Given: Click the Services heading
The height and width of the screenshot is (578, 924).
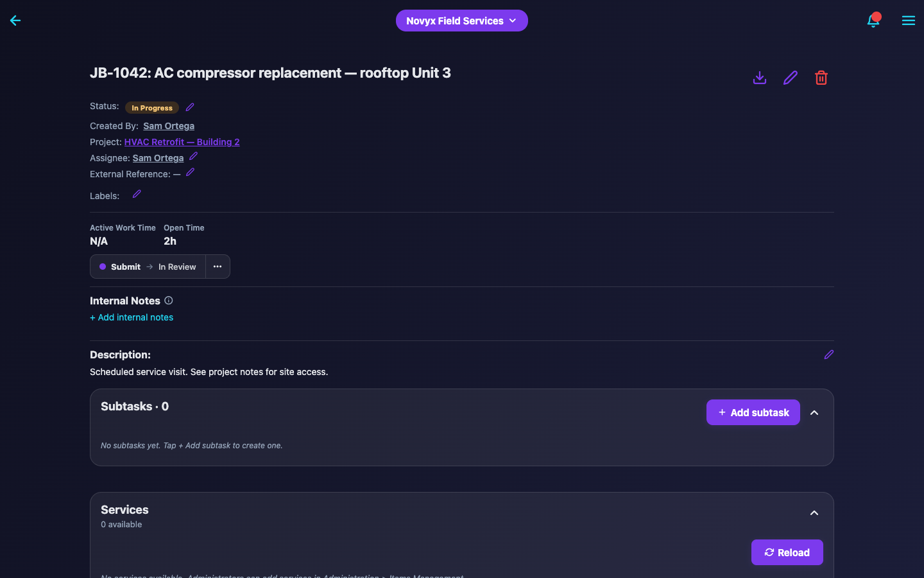Looking at the screenshot, I should [124, 509].
